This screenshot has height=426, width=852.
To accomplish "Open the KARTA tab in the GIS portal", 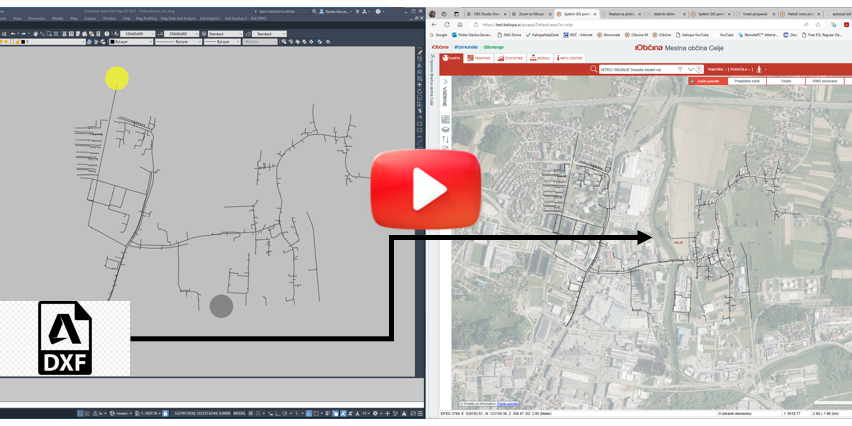I will tap(453, 58).
